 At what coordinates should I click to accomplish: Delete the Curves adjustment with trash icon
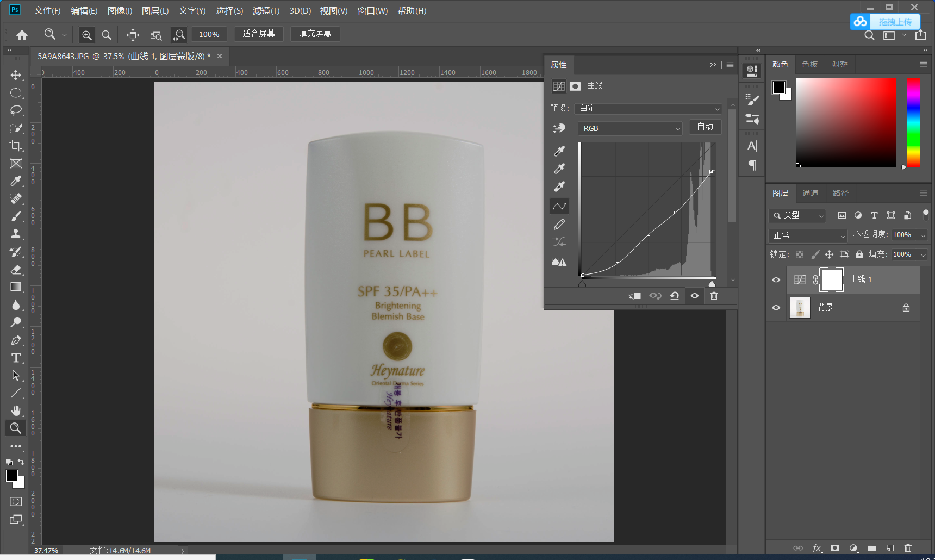714,296
